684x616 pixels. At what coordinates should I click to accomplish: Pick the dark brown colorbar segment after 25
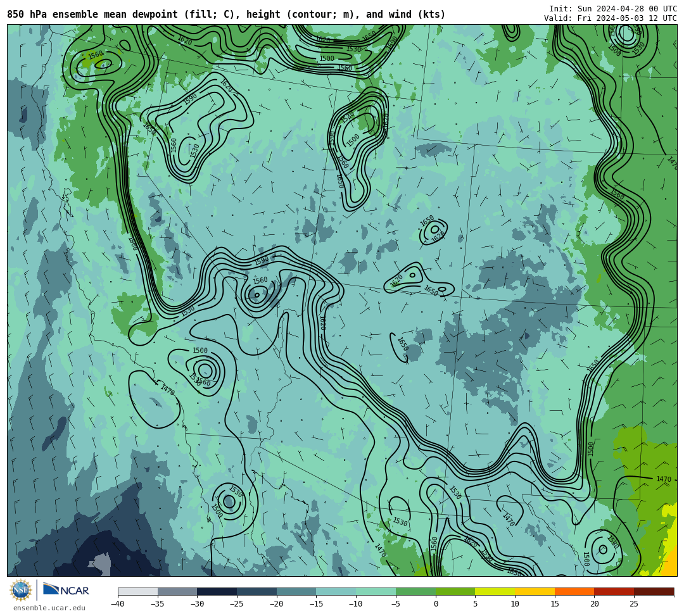654,591
